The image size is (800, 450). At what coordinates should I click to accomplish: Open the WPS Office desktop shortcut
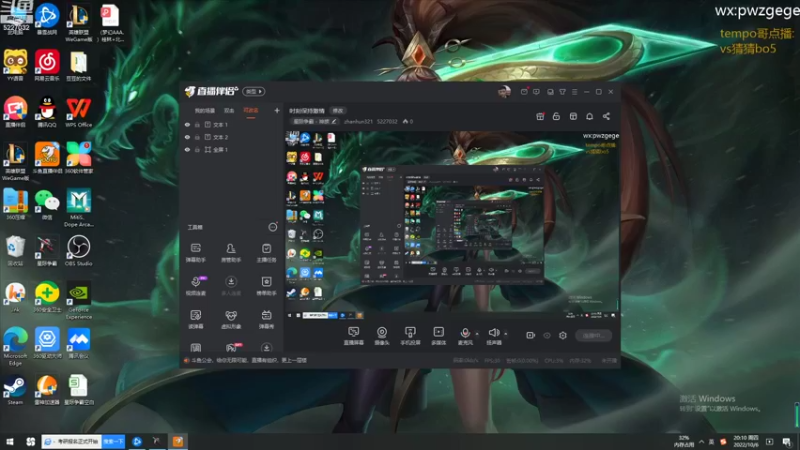[x=78, y=112]
